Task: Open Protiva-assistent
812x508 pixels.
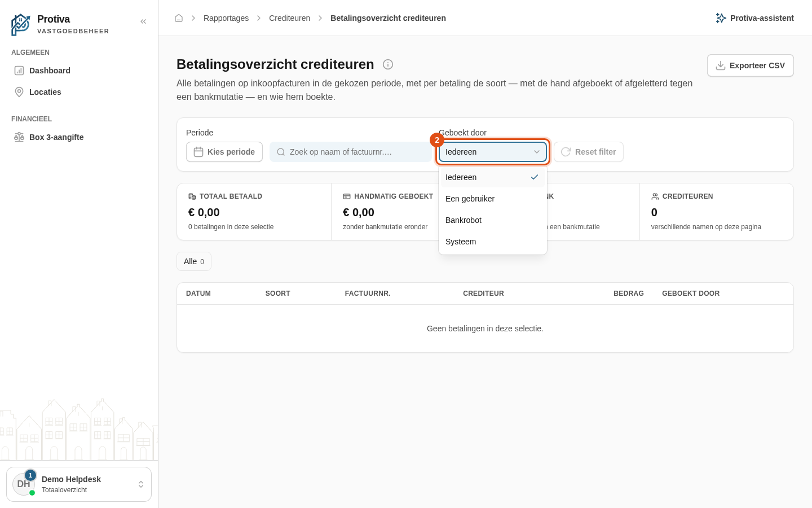Action: click(754, 18)
